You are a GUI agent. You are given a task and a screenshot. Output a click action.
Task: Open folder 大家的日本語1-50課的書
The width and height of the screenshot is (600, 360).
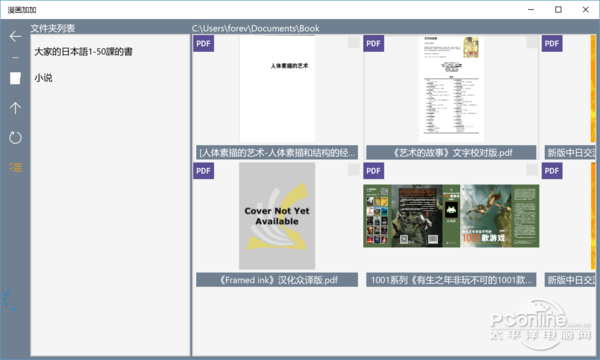click(83, 52)
